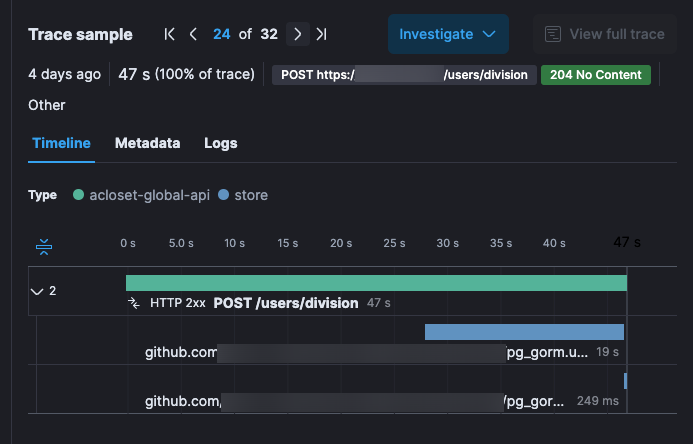
Task: Toggle acloset-global-api legend dot
Action: (x=78, y=195)
